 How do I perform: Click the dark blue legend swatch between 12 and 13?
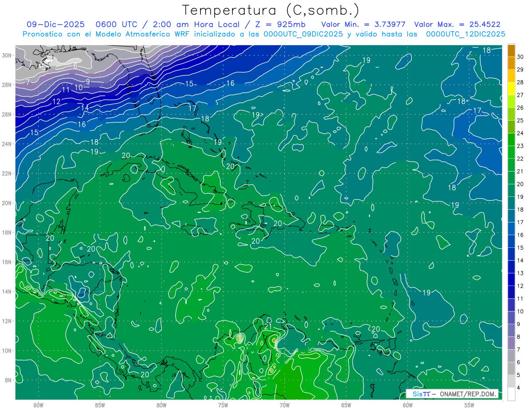tap(511, 280)
